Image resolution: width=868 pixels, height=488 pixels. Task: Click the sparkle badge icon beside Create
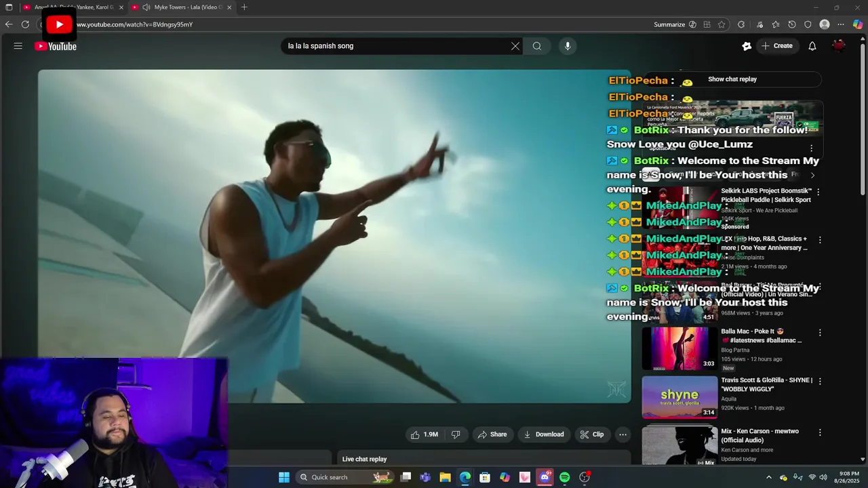point(747,46)
